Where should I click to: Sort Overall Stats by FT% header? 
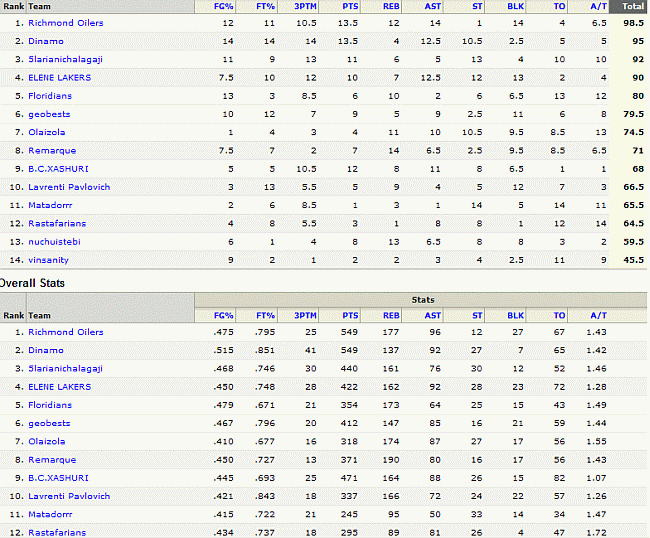(x=265, y=315)
